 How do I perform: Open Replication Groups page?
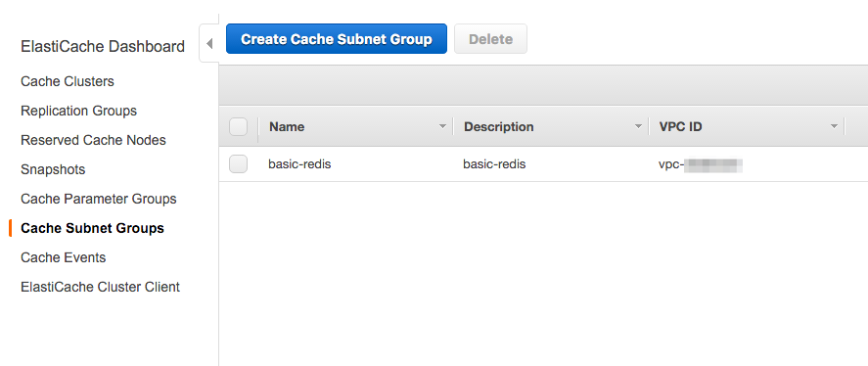pos(78,111)
